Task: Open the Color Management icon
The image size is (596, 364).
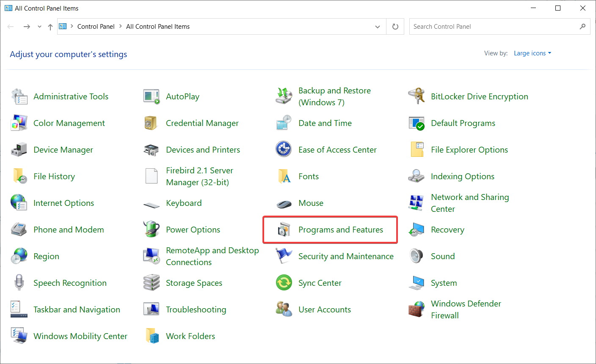Action: click(x=19, y=123)
